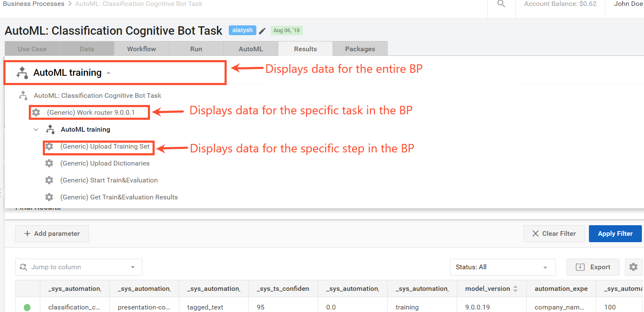Click the company_nam... cell
644x312 pixels.
point(561,307)
